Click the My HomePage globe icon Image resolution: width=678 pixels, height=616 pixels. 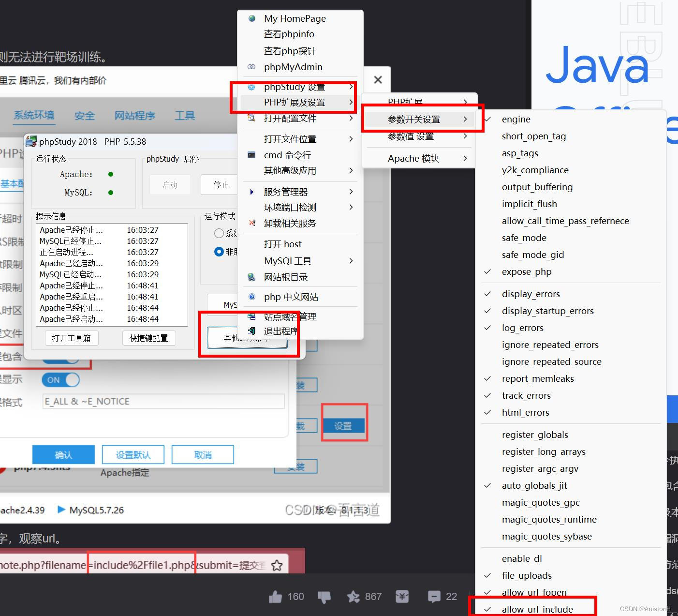coord(251,18)
